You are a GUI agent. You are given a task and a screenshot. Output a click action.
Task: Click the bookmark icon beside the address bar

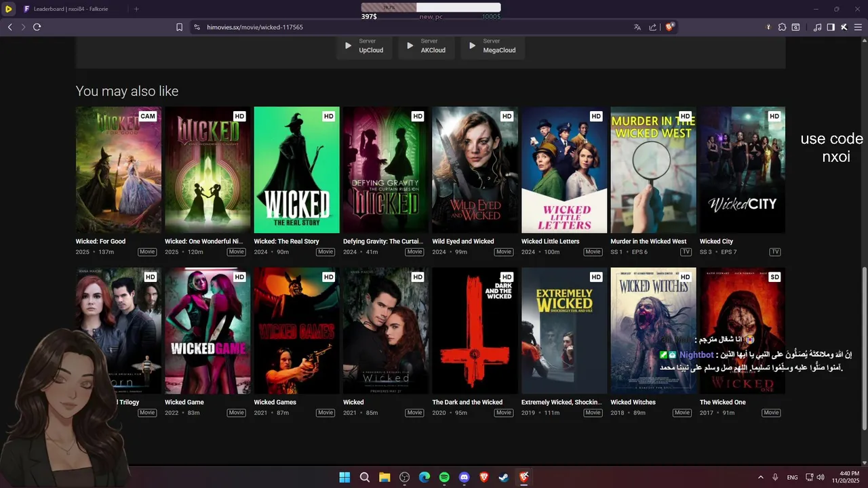coord(179,27)
